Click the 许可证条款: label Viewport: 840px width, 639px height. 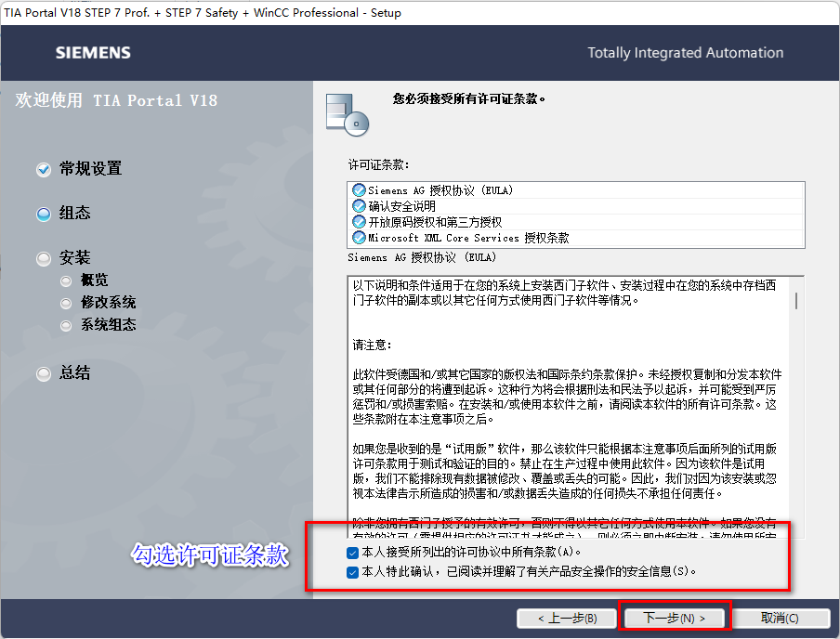[x=379, y=165]
